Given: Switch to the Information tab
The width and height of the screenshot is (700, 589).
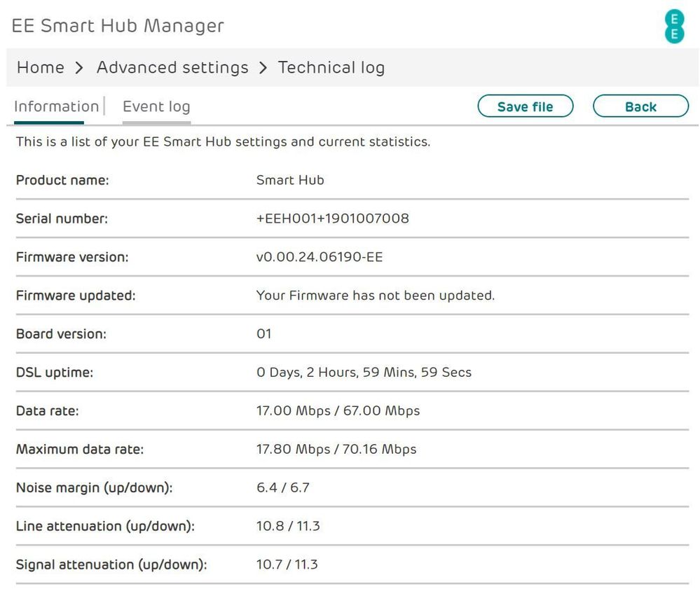Looking at the screenshot, I should coord(57,107).
